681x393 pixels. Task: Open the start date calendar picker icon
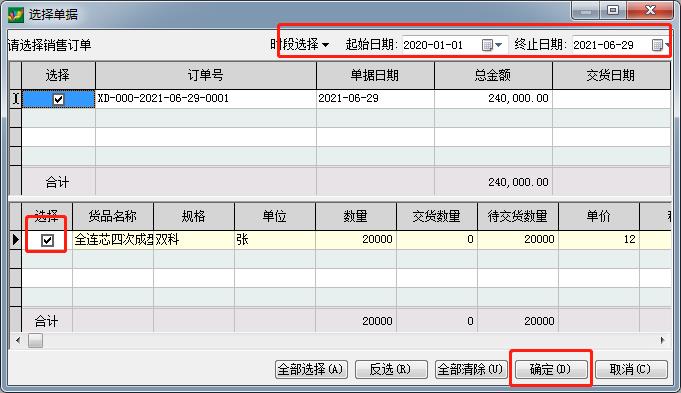pos(487,45)
